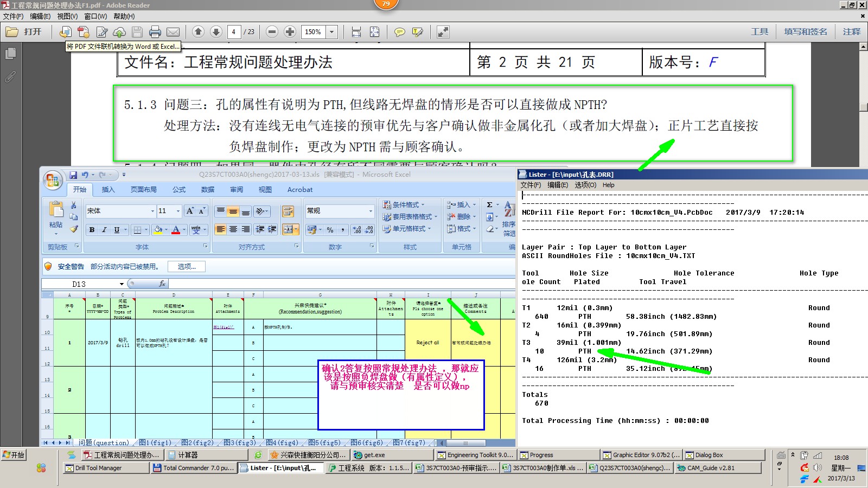Viewport: 868px width, 488px height.
Task: Click the convert PDF to Word icon
Action: coord(66,32)
